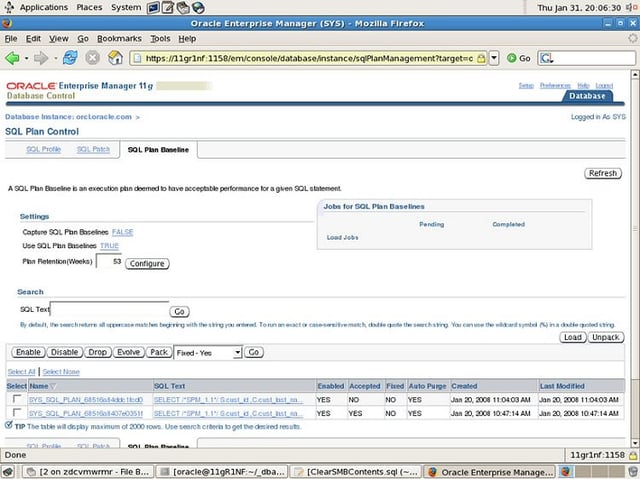Image resolution: width=640 pixels, height=479 pixels.
Task: Click the page icon in the URL field
Action: (138, 58)
